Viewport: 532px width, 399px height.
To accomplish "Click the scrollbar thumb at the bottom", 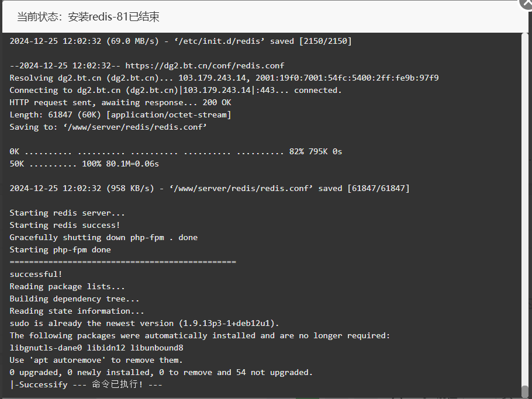I will coord(525,391).
